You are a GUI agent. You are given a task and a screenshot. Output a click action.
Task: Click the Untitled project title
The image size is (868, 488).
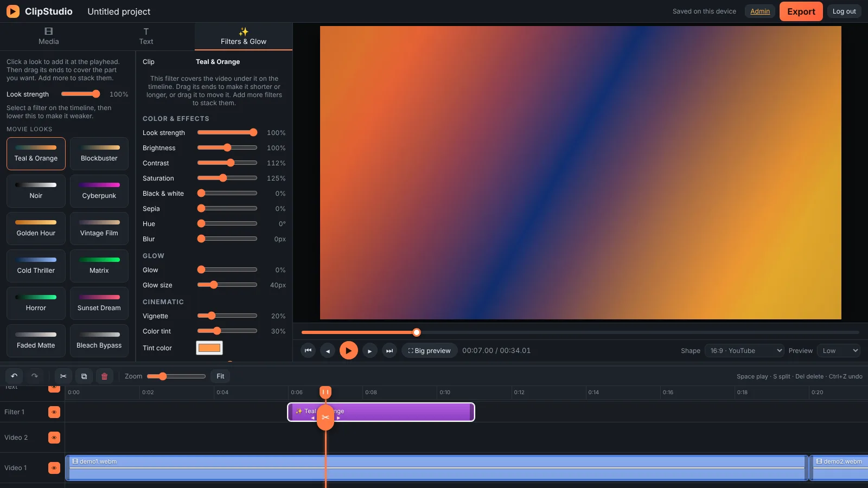[119, 11]
